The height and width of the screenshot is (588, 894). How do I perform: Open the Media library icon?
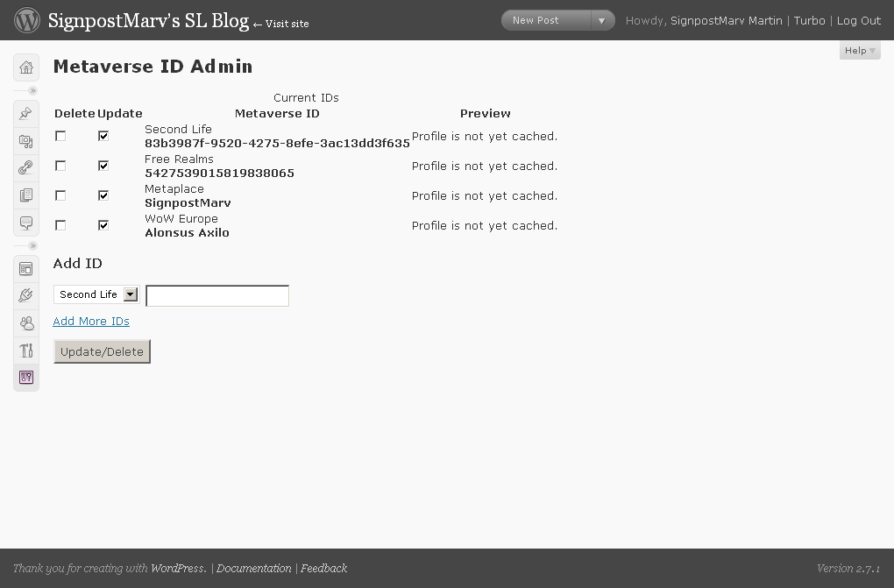tap(25, 140)
